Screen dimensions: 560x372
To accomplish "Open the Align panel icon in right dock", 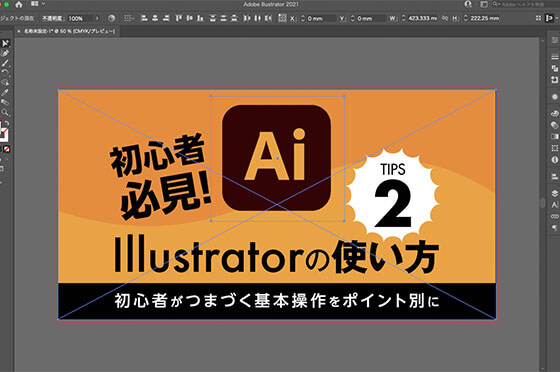I will tap(555, 177).
